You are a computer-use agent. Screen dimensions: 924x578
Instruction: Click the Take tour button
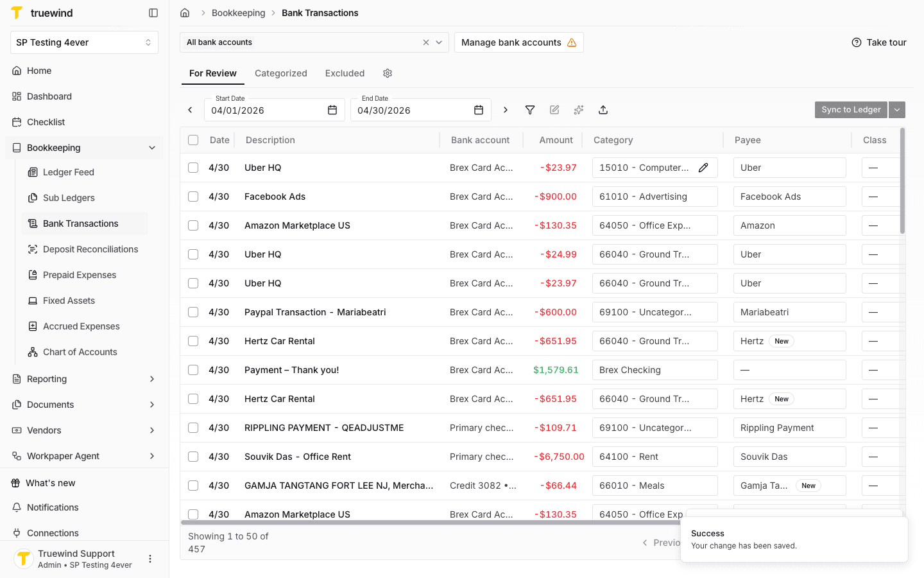(x=879, y=42)
